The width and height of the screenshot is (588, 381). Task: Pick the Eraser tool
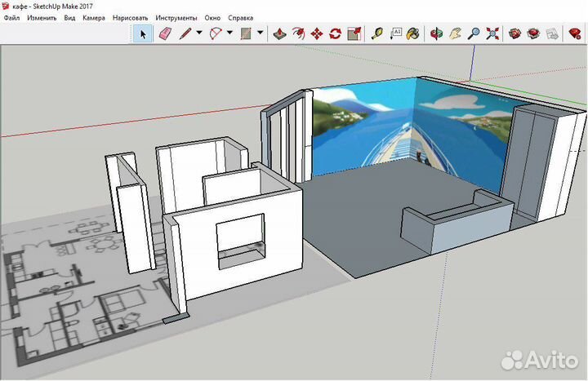pos(164,33)
